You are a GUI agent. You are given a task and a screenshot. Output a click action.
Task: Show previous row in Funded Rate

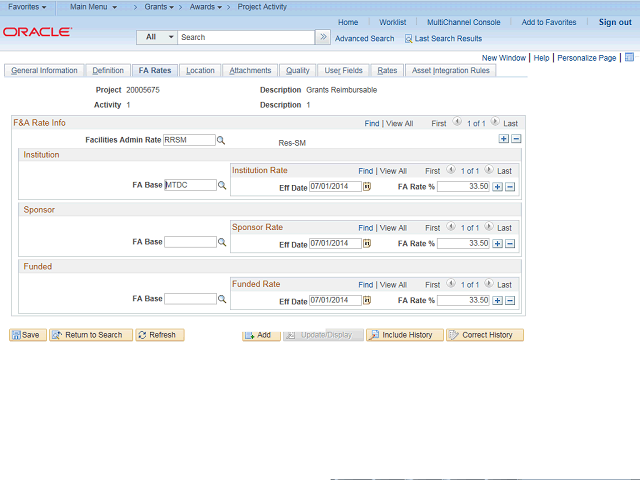point(451,282)
